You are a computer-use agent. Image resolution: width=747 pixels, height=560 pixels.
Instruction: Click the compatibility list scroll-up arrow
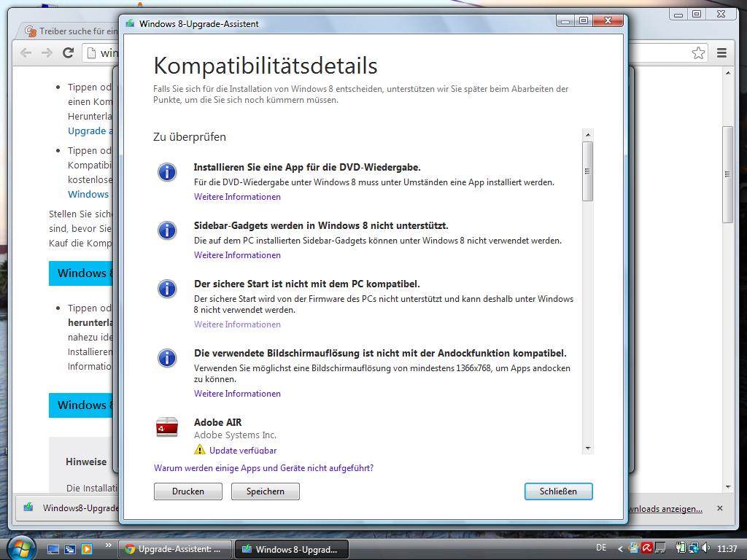[588, 135]
